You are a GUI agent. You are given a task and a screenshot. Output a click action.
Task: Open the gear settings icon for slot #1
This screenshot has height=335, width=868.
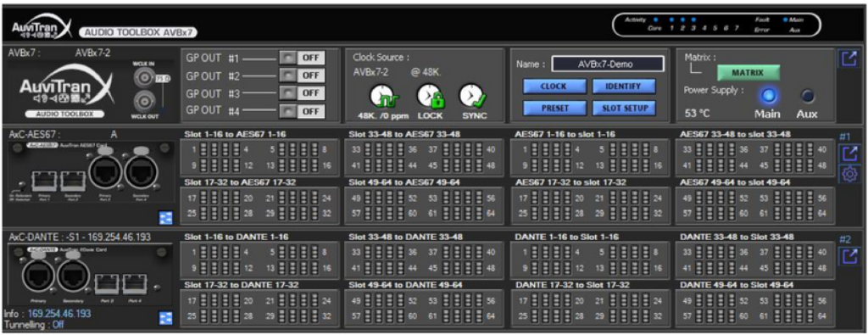tap(848, 174)
